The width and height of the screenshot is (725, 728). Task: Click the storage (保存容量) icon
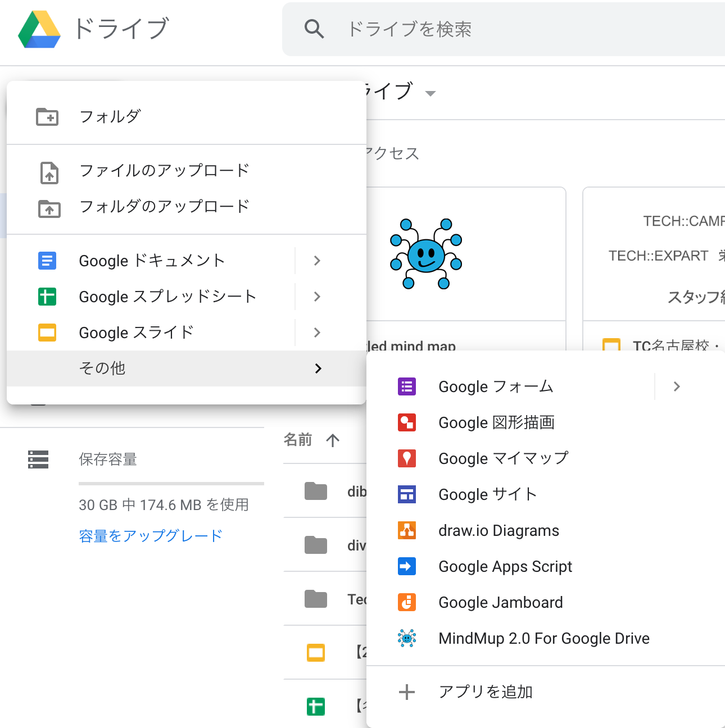38,459
